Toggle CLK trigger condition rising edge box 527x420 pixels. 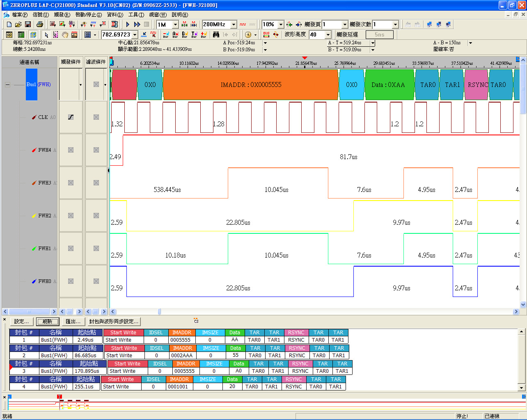[71, 117]
